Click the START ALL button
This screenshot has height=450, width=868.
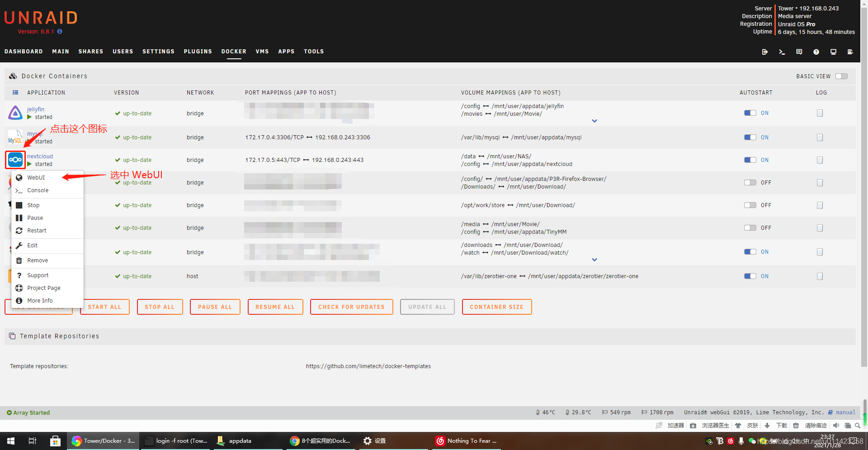pos(105,307)
